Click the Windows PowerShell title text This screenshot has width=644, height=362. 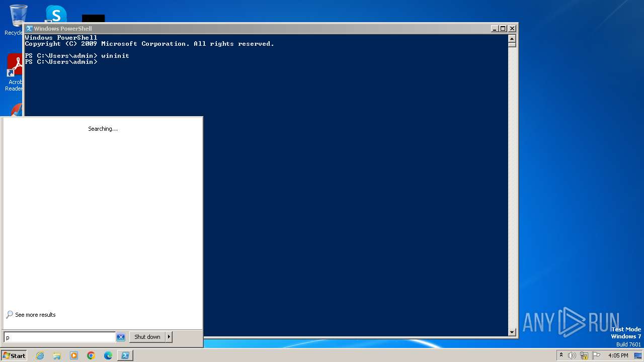click(x=63, y=29)
